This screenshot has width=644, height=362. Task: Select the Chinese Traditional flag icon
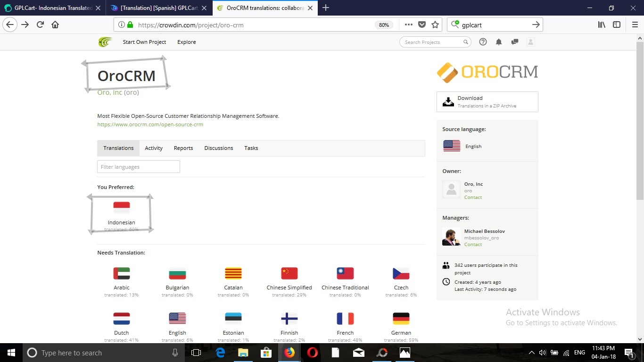pyautogui.click(x=345, y=273)
